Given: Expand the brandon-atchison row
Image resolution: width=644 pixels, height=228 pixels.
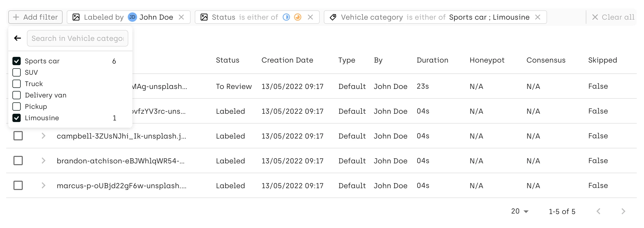Looking at the screenshot, I should (x=43, y=161).
